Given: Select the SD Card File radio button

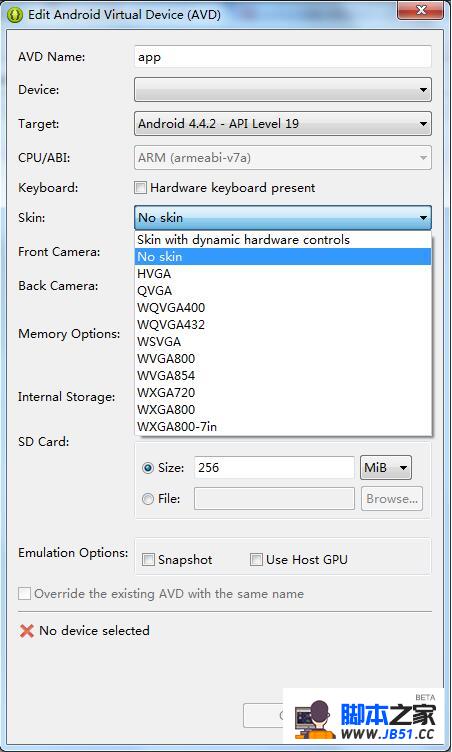Looking at the screenshot, I should click(148, 499).
